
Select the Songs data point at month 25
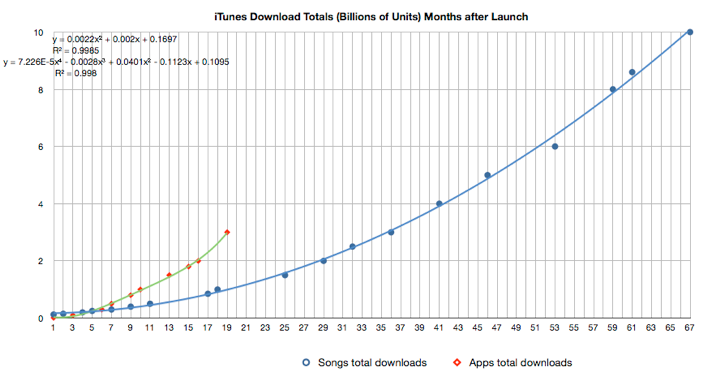285,275
